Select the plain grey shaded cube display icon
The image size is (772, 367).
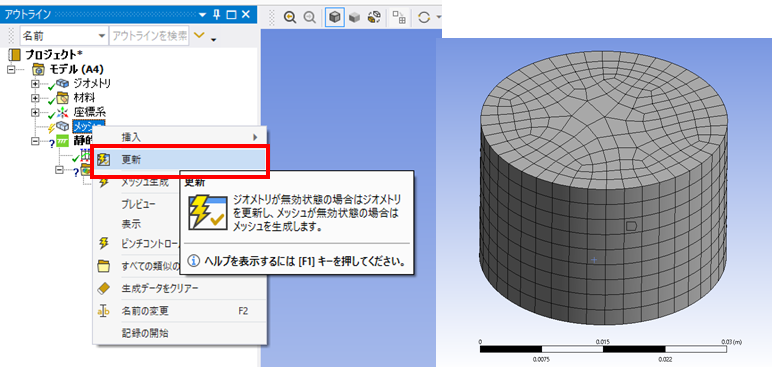354,17
